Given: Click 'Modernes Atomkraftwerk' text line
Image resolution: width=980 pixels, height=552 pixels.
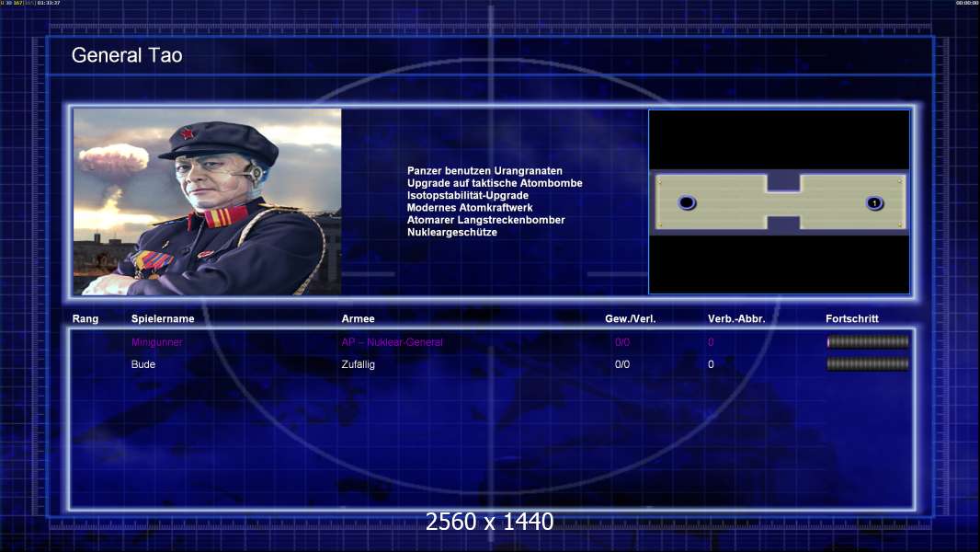Looking at the screenshot, I should pyautogui.click(x=470, y=208).
